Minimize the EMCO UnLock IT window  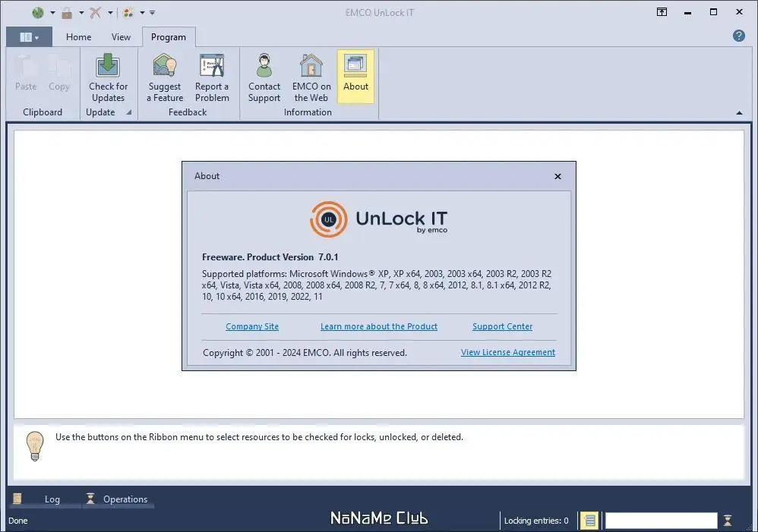(x=687, y=12)
